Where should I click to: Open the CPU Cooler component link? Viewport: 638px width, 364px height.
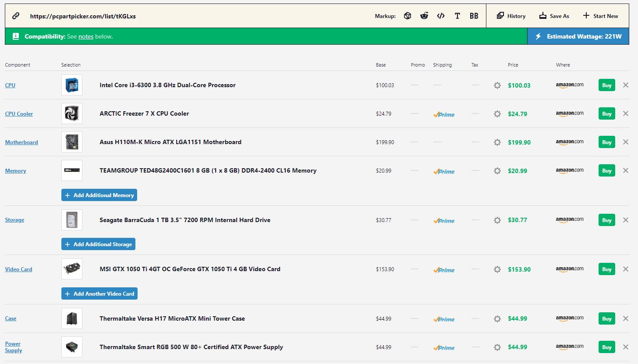coord(19,114)
